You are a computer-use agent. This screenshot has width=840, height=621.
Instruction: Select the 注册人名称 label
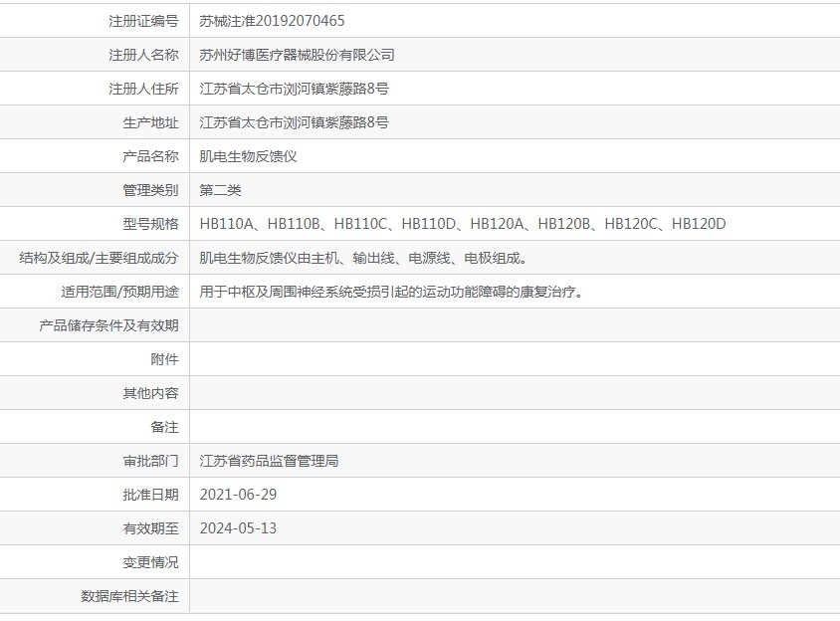coord(143,55)
